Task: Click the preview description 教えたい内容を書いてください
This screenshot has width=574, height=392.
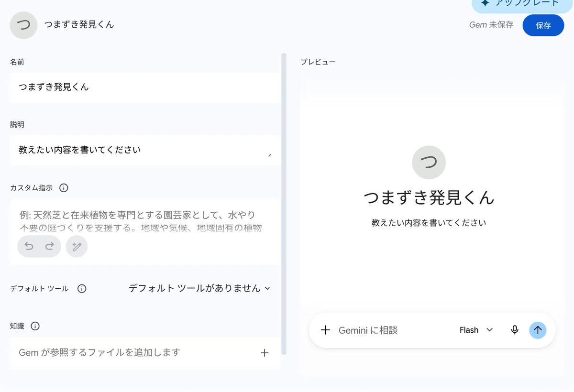Action: point(429,223)
